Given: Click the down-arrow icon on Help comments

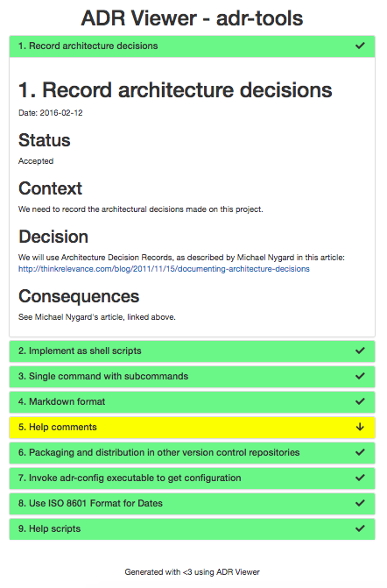Looking at the screenshot, I should pyautogui.click(x=360, y=427).
